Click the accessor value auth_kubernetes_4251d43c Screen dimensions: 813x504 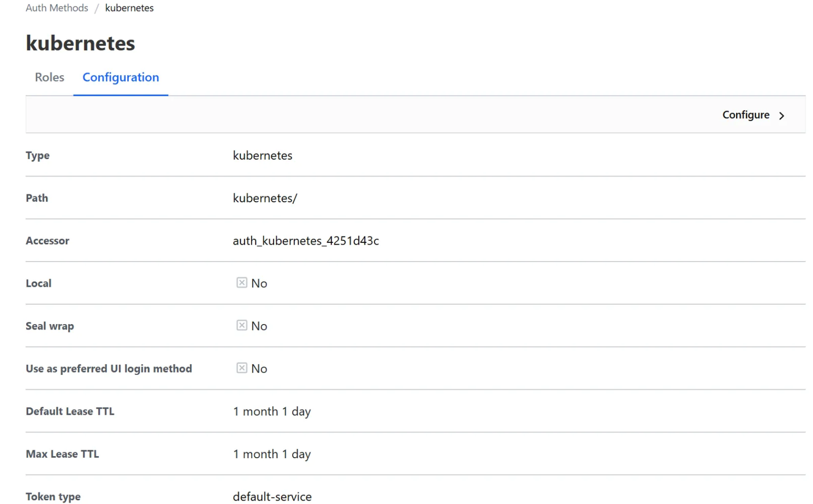point(305,240)
